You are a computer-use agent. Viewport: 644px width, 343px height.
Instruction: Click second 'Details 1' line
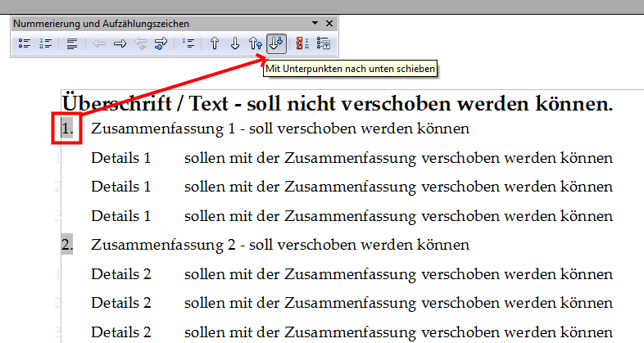(x=352, y=187)
